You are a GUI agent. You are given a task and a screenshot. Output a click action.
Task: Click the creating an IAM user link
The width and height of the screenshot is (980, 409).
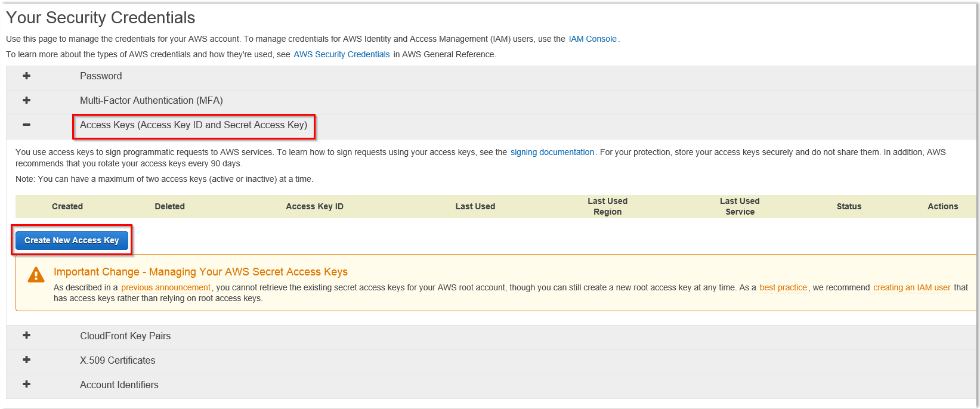(911, 287)
